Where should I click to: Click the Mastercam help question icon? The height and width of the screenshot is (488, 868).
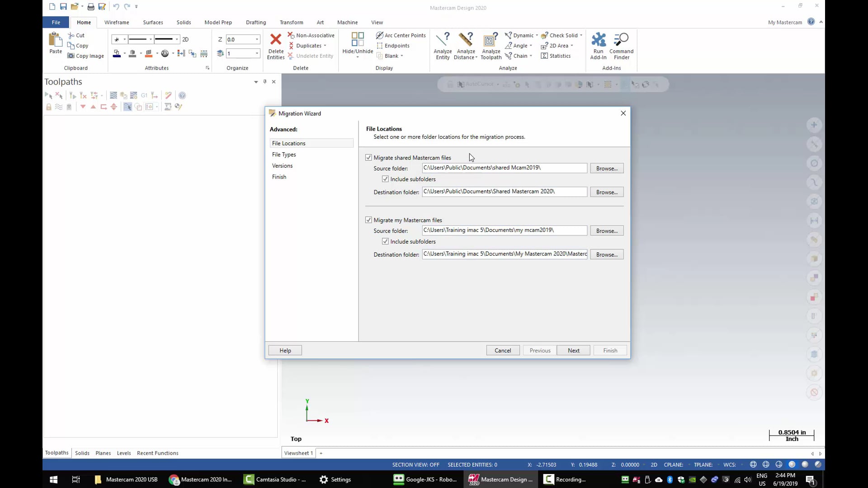point(811,22)
